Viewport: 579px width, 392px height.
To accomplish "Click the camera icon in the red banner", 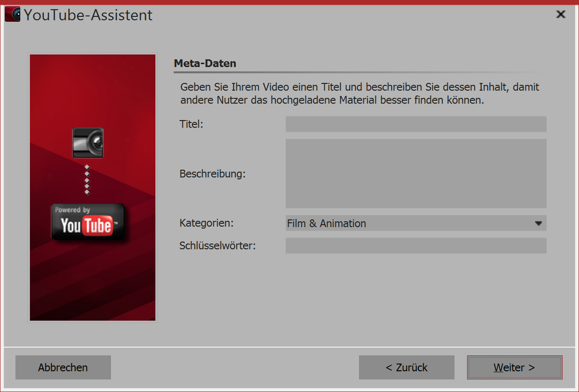I will pyautogui.click(x=88, y=143).
